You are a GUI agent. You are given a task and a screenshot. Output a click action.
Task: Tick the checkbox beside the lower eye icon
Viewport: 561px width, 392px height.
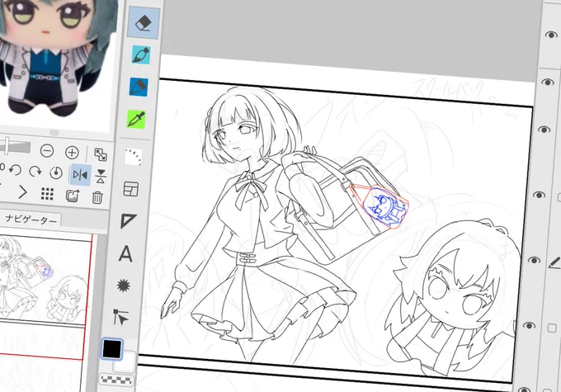[x=552, y=328]
